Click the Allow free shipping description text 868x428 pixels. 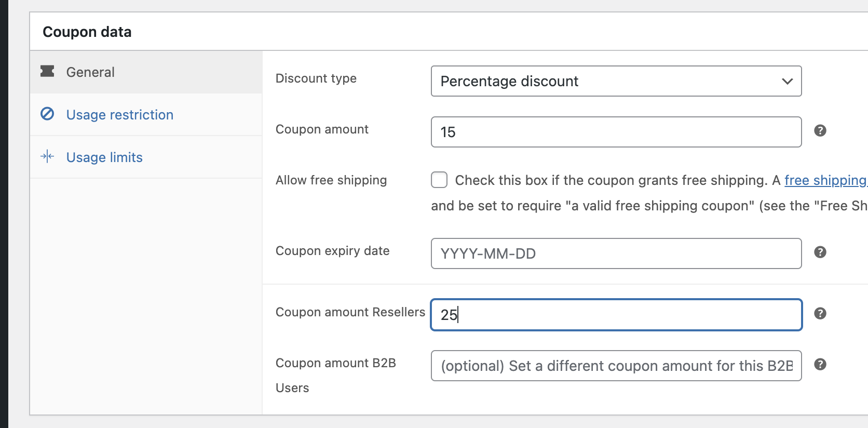tap(649, 193)
